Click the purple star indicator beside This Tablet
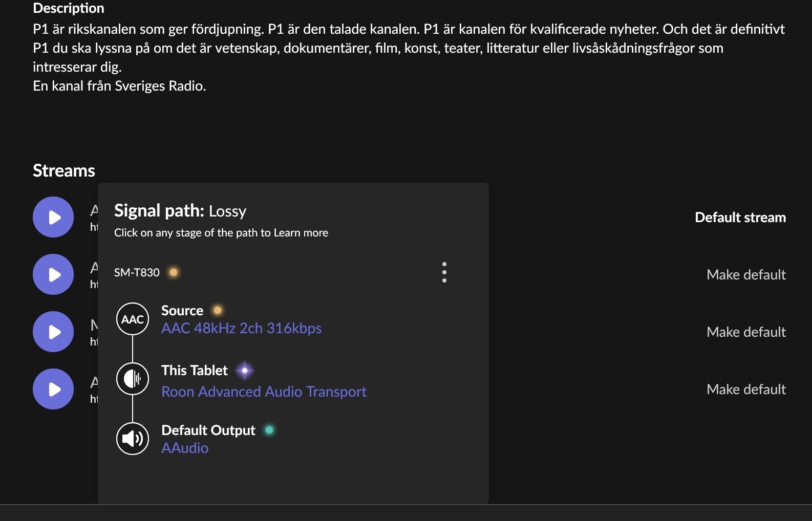The image size is (812, 521). pyautogui.click(x=245, y=370)
